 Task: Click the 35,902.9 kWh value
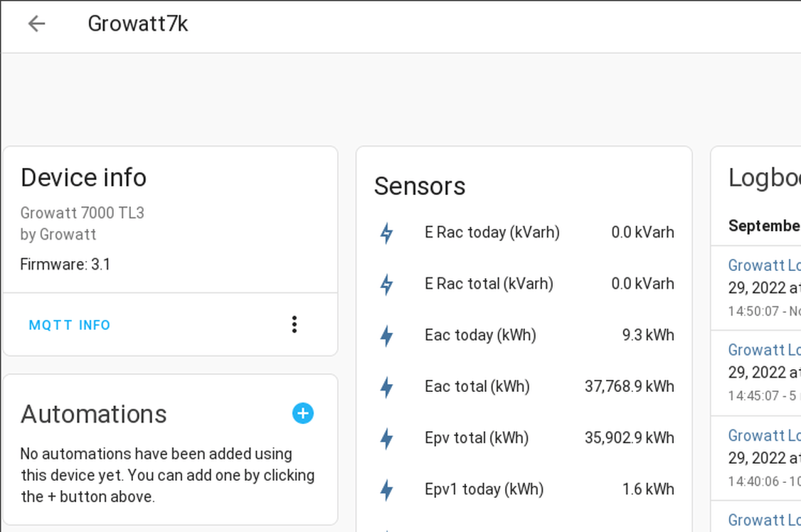[630, 437]
